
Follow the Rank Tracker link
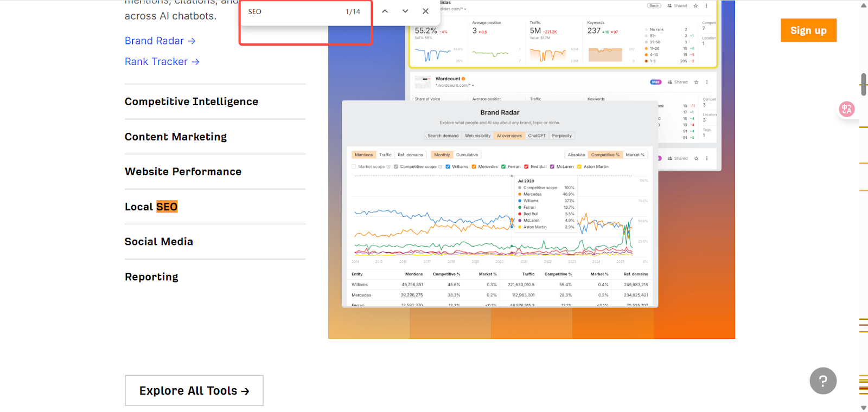pos(162,62)
